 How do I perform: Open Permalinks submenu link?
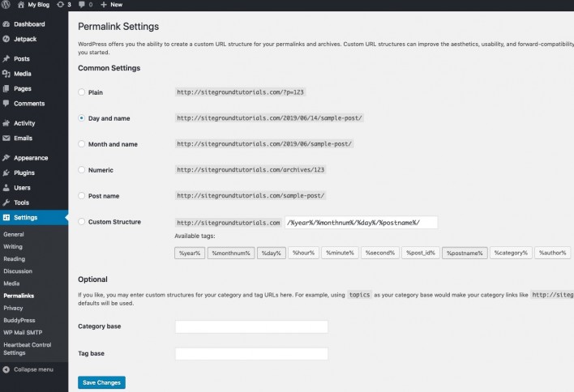[x=19, y=296]
